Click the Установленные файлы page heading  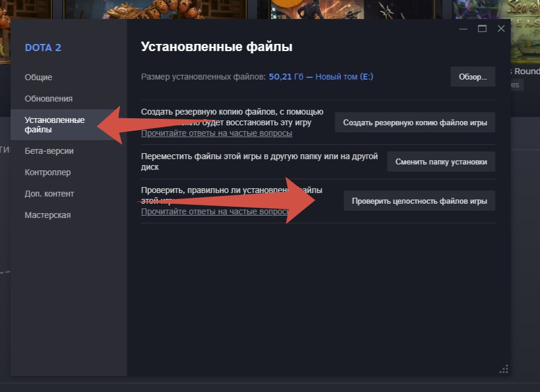(x=217, y=46)
